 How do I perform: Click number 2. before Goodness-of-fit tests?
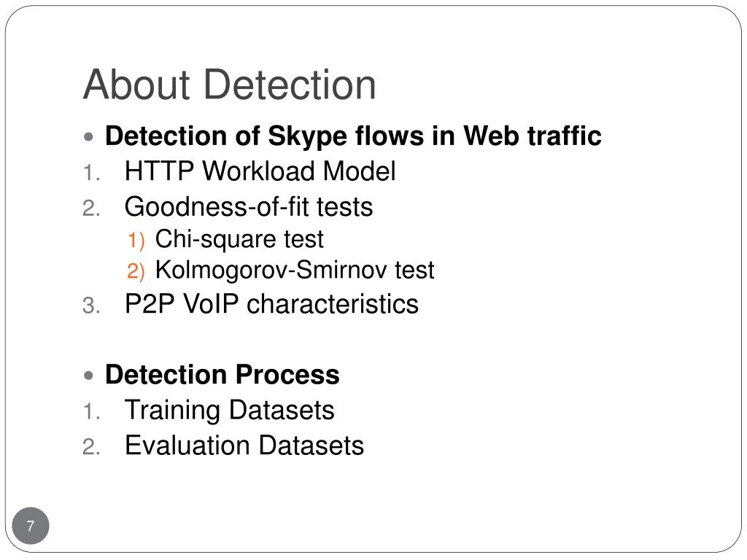click(x=91, y=209)
